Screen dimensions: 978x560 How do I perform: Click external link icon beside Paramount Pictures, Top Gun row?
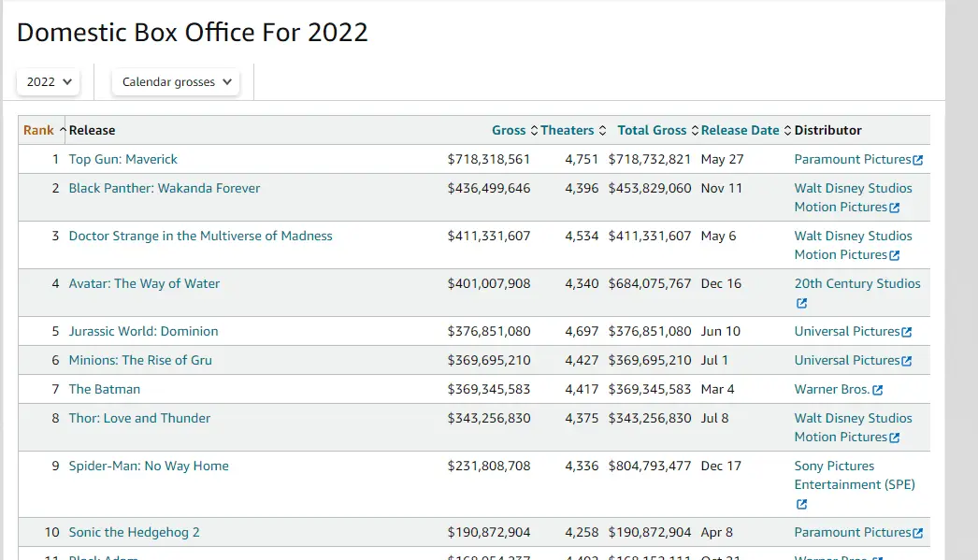(917, 160)
